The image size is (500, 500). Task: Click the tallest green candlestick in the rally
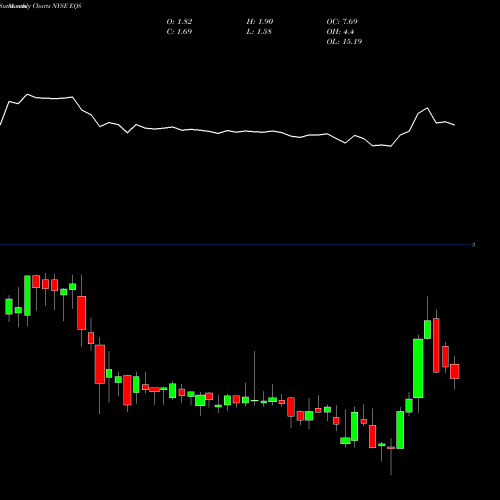pos(418,368)
